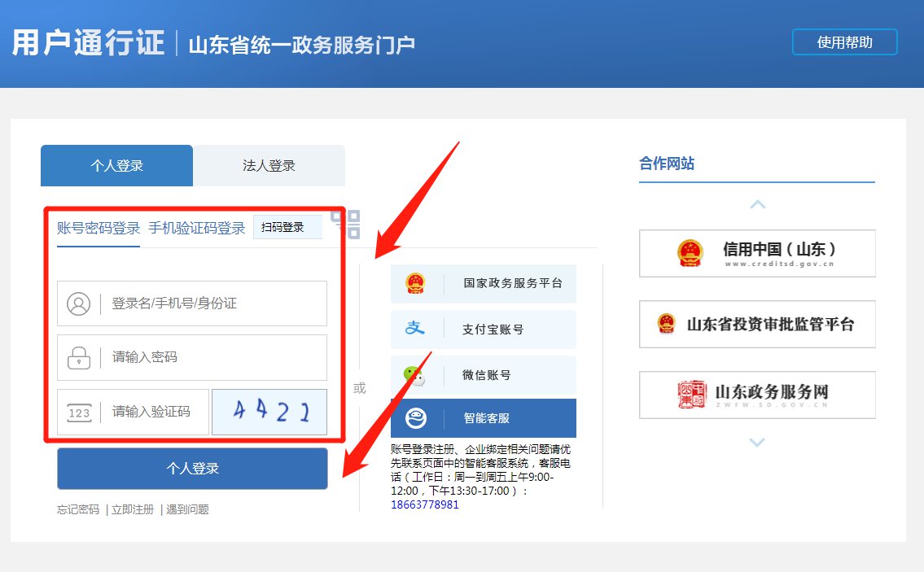Click the 使用帮助 button
The height and width of the screenshot is (572, 924).
844,42
